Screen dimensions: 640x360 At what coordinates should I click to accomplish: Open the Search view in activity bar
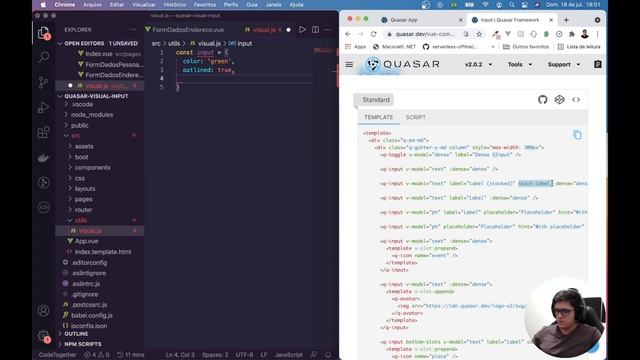pyautogui.click(x=43, y=57)
